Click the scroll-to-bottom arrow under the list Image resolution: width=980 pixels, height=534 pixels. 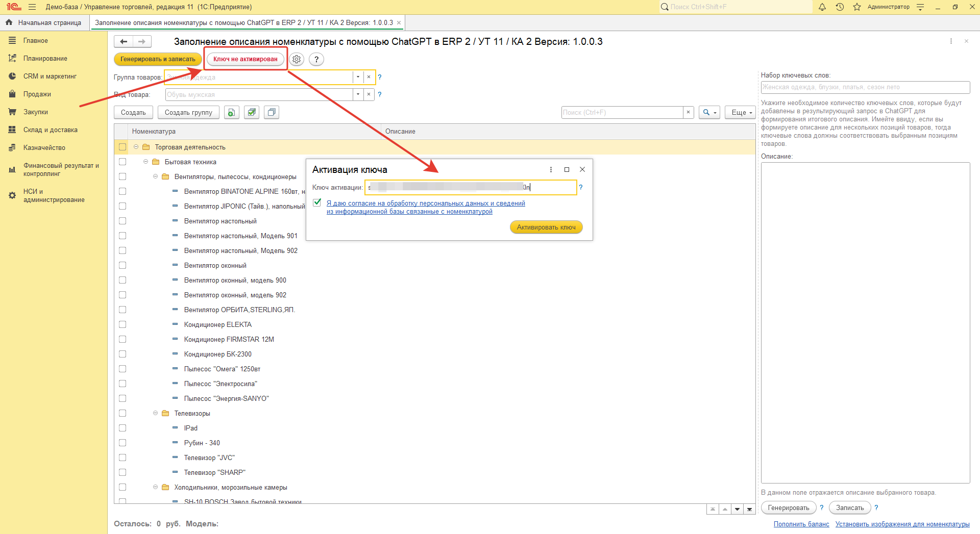[749, 509]
